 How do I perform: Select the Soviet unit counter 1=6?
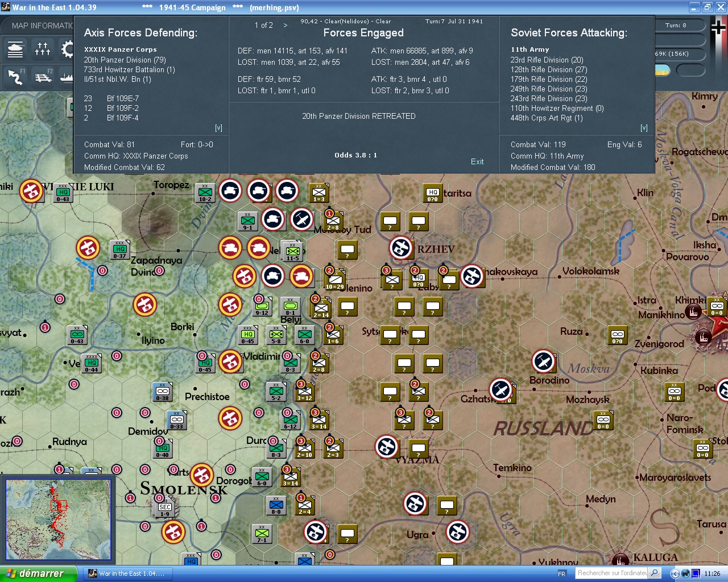pyautogui.click(x=333, y=335)
